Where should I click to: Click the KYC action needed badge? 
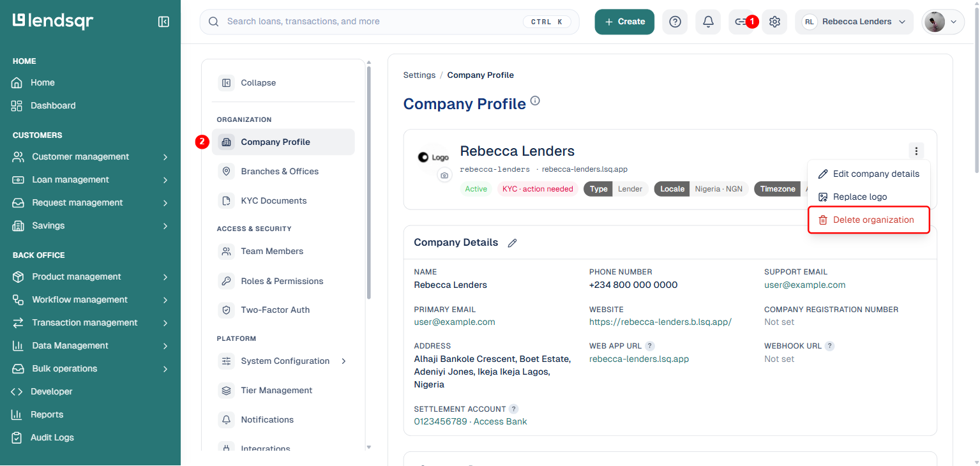[538, 189]
